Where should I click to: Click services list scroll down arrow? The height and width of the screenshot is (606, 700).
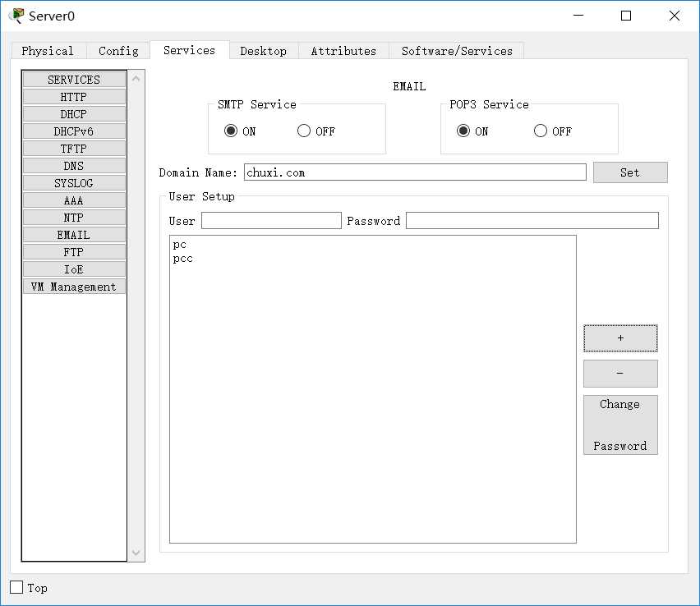pos(136,553)
